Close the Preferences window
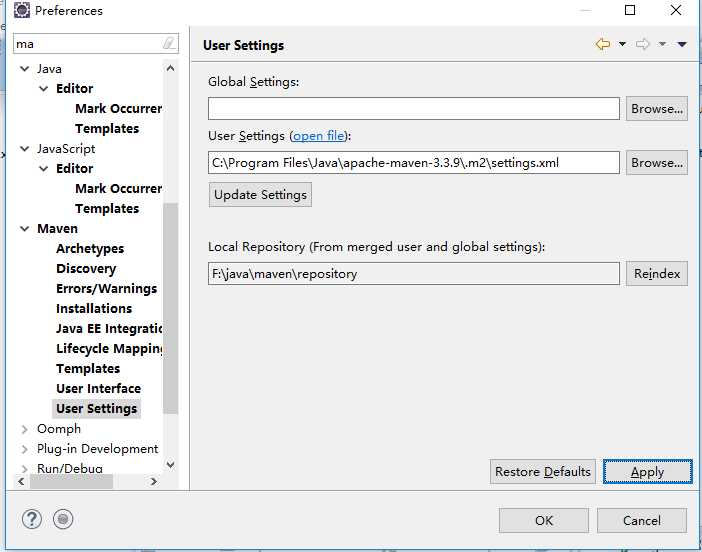The height and width of the screenshot is (552, 702). tap(676, 10)
